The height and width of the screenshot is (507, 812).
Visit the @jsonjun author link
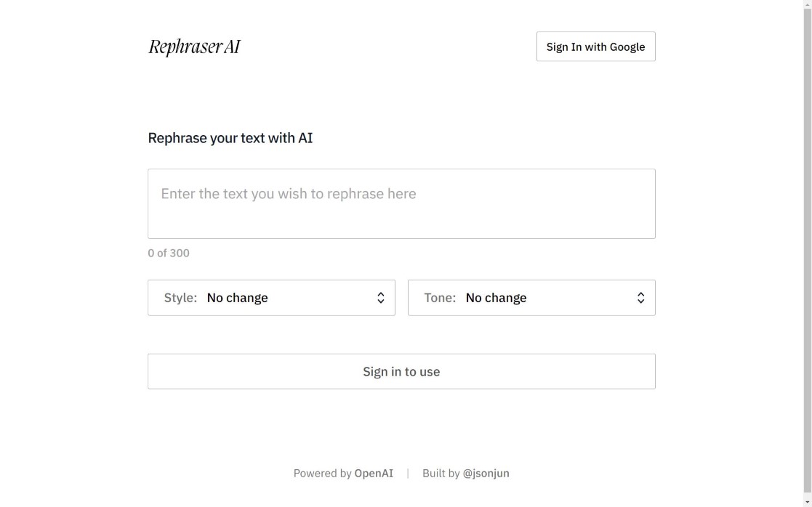coord(486,474)
